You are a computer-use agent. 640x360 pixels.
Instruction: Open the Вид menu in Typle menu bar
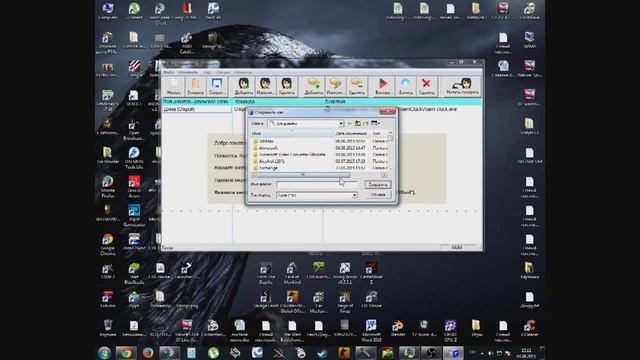pyautogui.click(x=207, y=72)
